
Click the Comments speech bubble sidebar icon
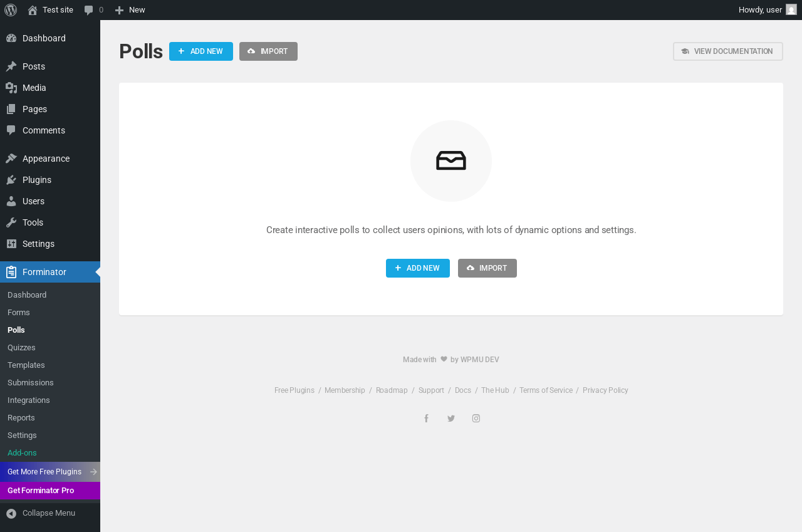(11, 130)
